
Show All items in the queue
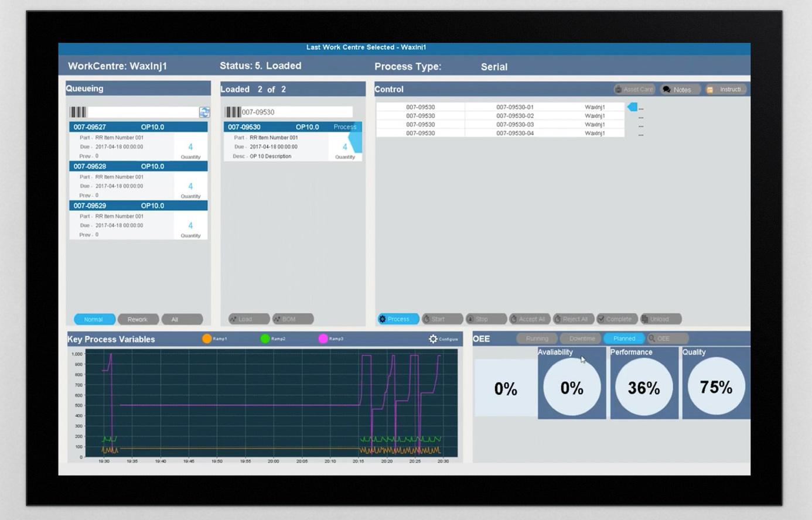(182, 319)
